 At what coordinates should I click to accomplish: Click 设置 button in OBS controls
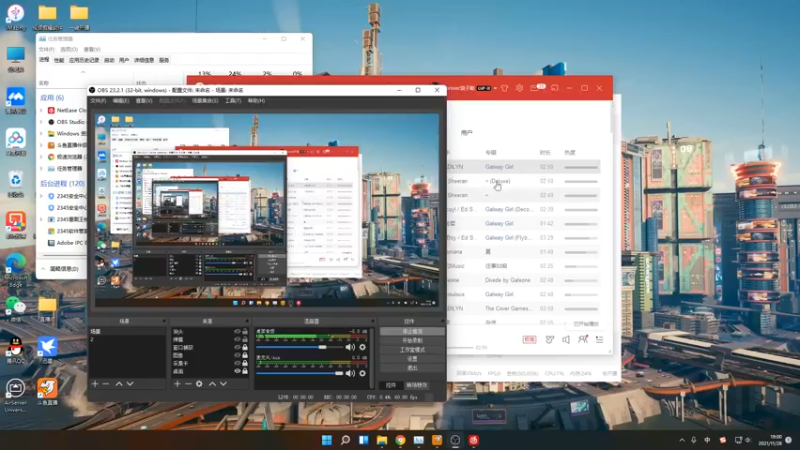412,359
